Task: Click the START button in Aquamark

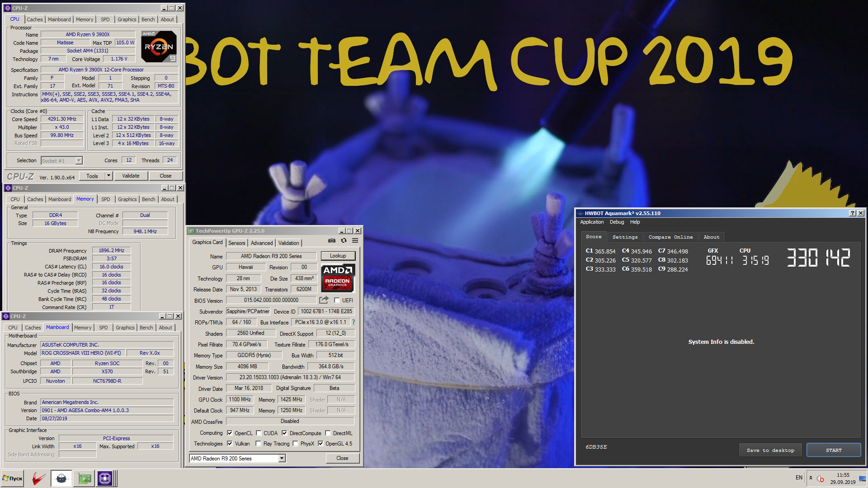Action: [x=834, y=450]
